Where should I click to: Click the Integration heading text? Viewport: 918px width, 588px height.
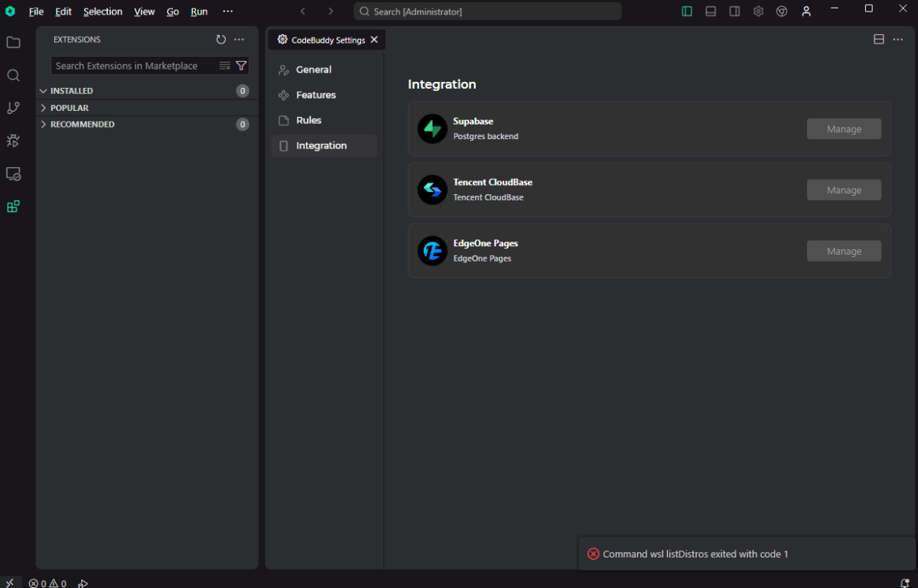click(x=442, y=84)
